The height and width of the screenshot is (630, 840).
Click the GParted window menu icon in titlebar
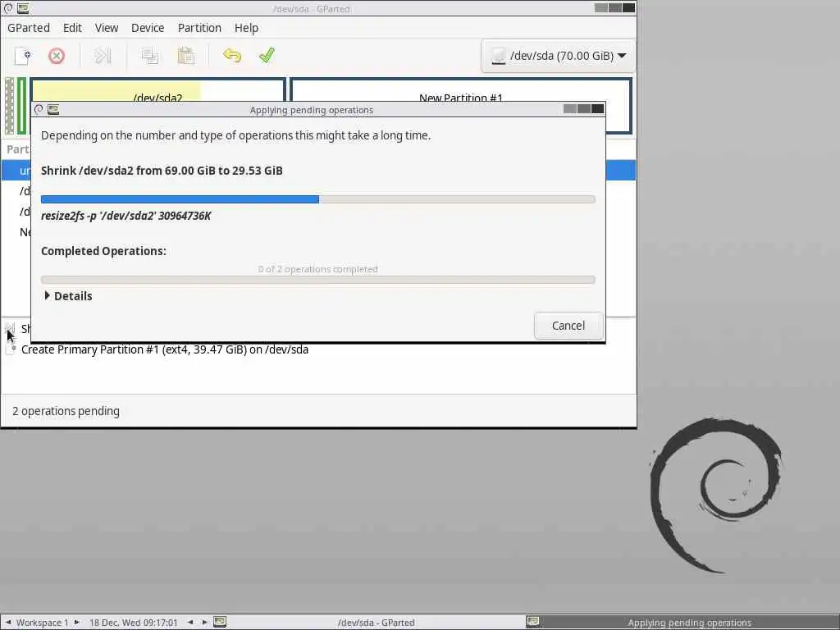[x=8, y=8]
